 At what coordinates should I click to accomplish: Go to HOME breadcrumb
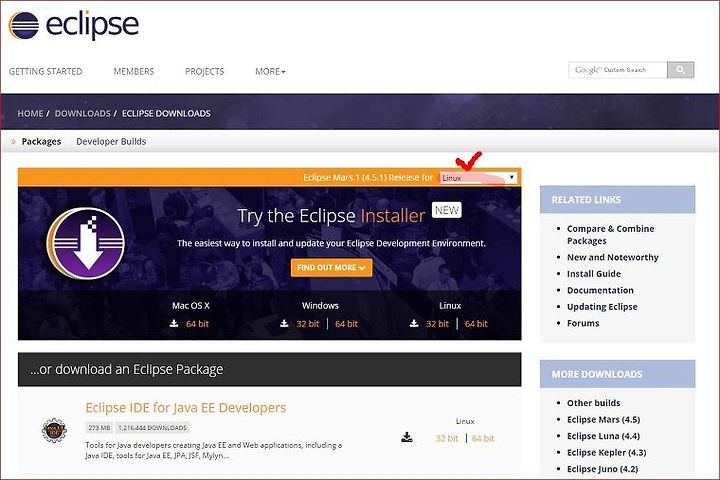(x=30, y=113)
